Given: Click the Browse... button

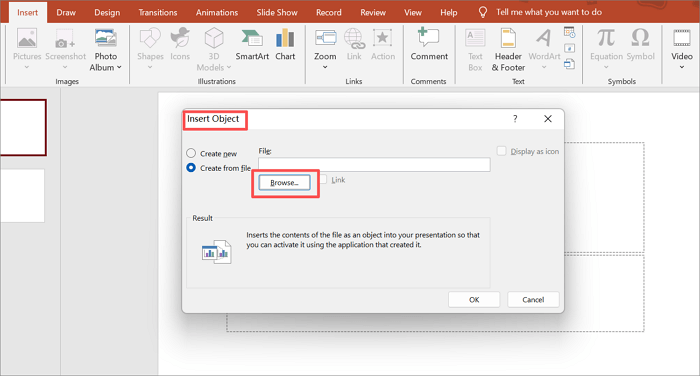Looking at the screenshot, I should pos(284,183).
